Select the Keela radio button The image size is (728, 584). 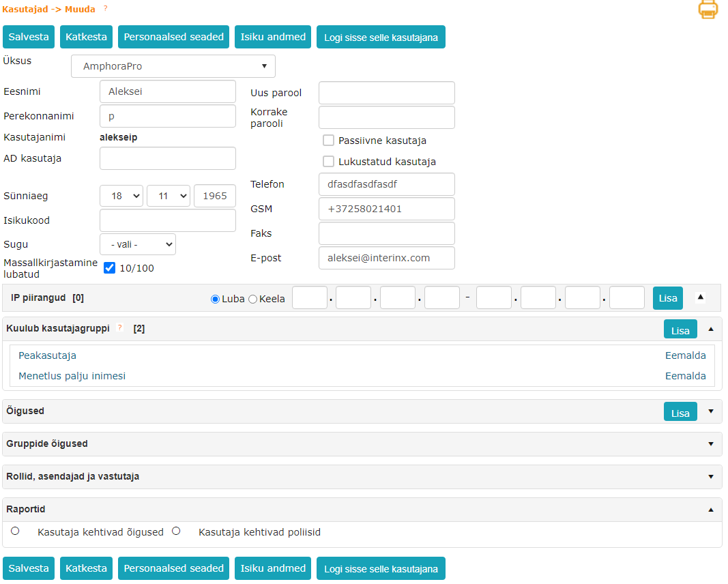click(x=252, y=299)
